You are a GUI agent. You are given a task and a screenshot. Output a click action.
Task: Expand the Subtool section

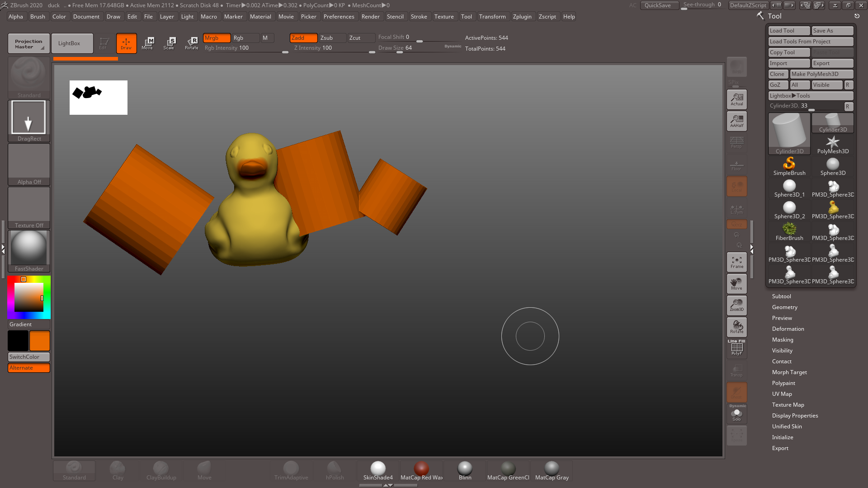781,296
